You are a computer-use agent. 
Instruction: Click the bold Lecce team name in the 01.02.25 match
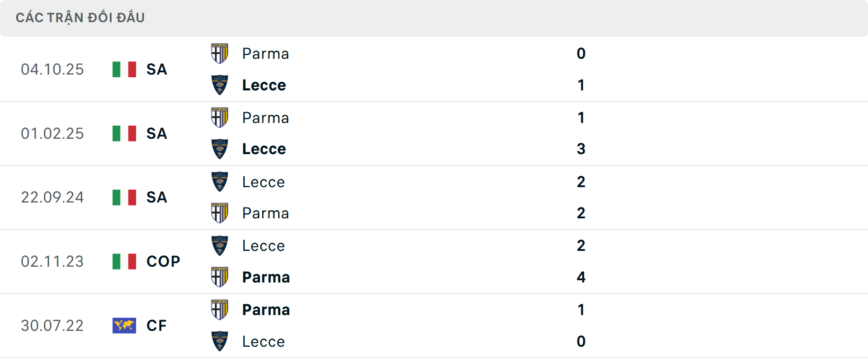(x=264, y=149)
